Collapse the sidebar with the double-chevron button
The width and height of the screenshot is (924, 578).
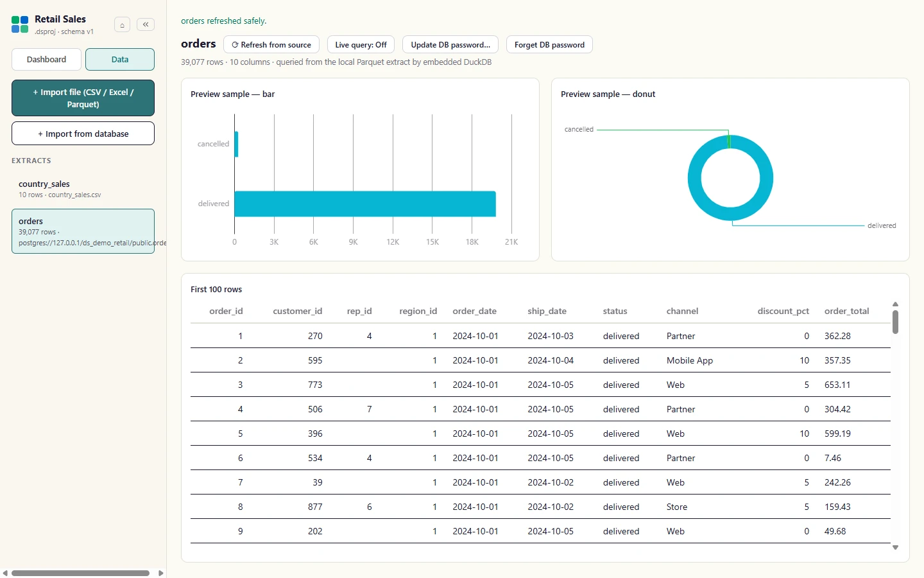point(146,24)
